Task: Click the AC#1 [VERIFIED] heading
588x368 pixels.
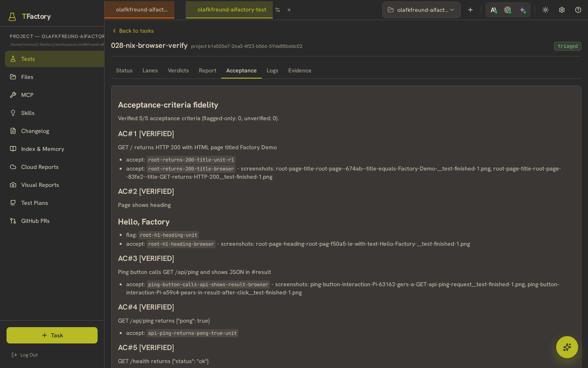Action: pyautogui.click(x=146, y=134)
